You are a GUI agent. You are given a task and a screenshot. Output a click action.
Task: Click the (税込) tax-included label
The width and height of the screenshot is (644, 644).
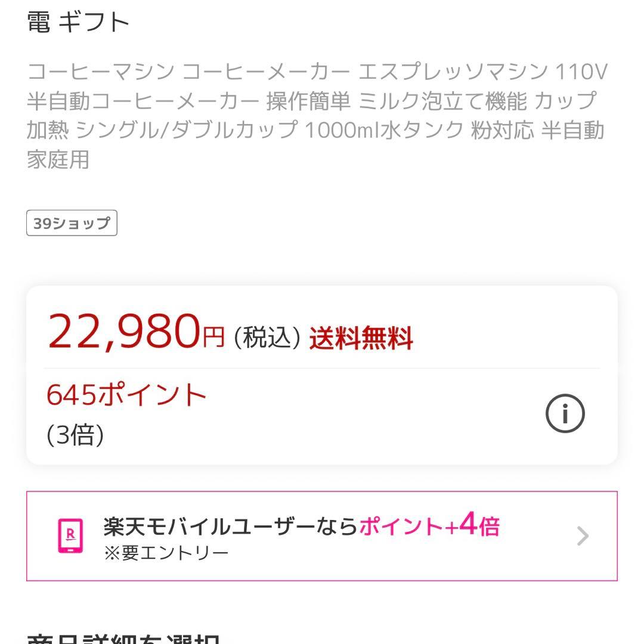pyautogui.click(x=266, y=338)
